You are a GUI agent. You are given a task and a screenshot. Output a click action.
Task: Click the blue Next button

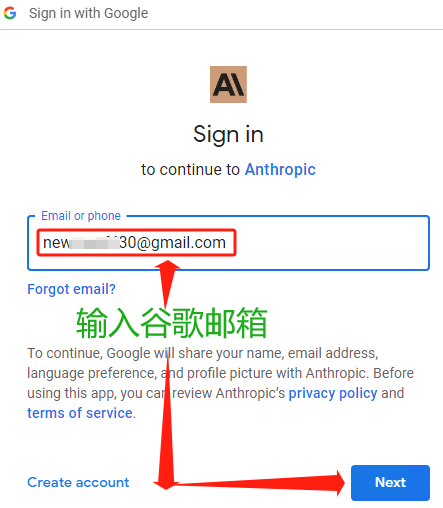(x=390, y=483)
